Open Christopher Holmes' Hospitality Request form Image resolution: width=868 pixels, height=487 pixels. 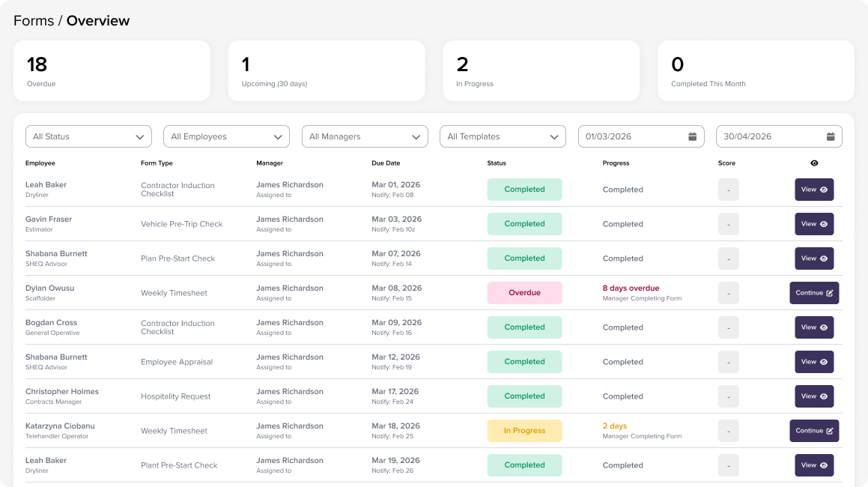click(x=813, y=396)
